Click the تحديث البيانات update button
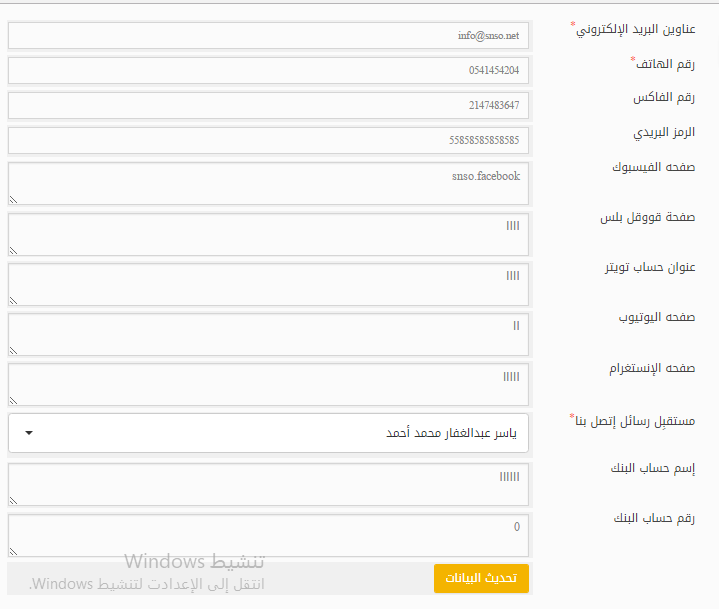Image resolution: width=719 pixels, height=609 pixels. point(481,578)
